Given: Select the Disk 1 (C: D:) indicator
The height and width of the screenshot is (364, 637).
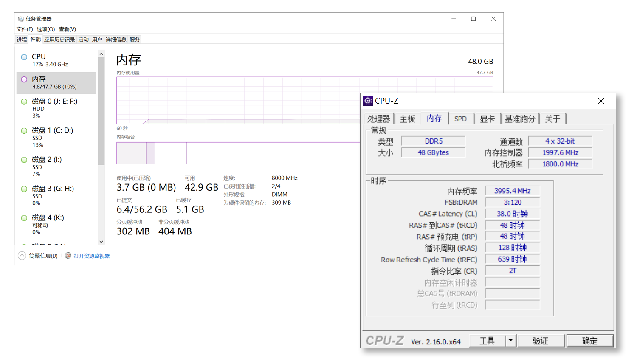Looking at the screenshot, I should (24, 131).
